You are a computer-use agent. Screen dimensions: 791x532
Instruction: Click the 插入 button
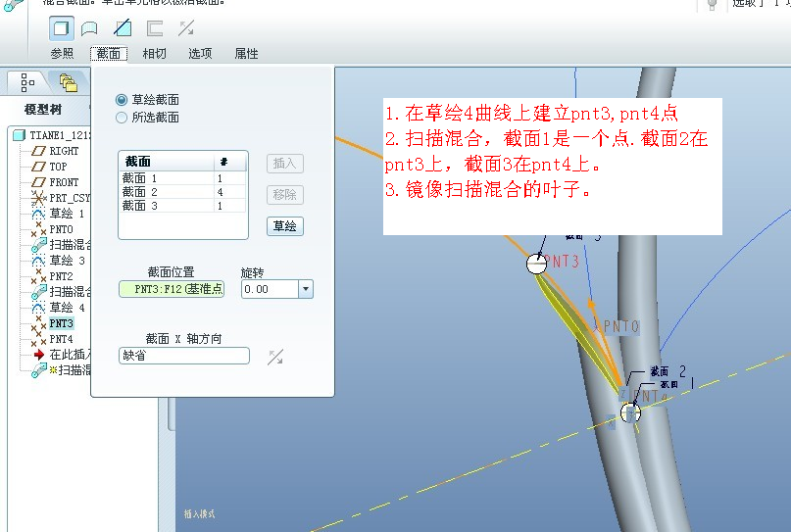284,164
